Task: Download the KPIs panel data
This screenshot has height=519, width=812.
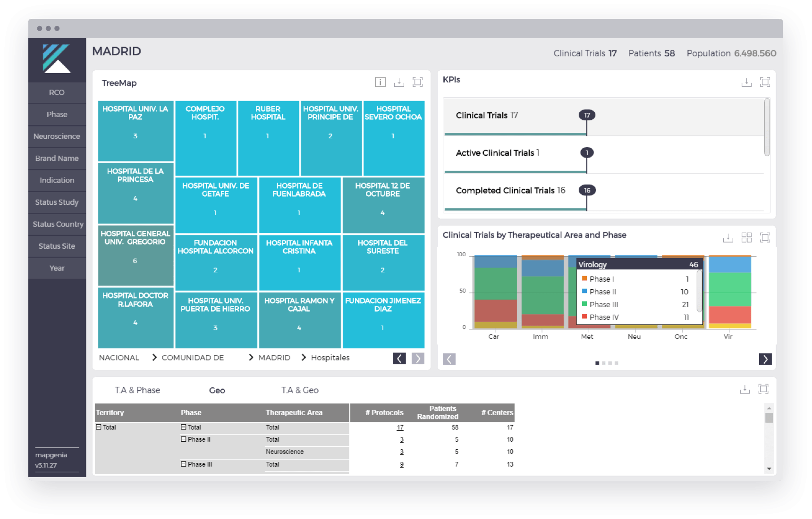Action: coord(746,83)
